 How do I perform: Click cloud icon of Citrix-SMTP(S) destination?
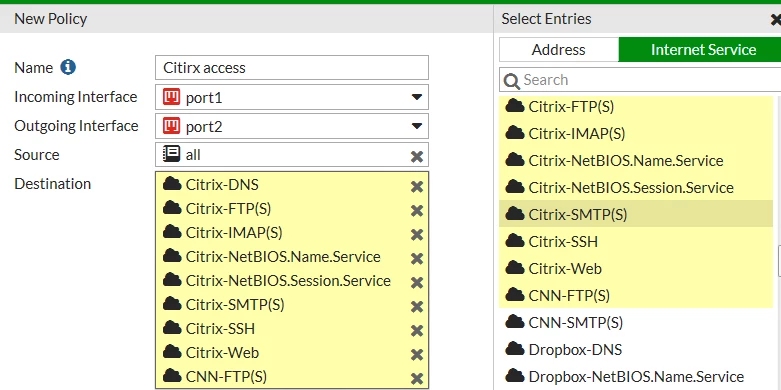click(172, 304)
